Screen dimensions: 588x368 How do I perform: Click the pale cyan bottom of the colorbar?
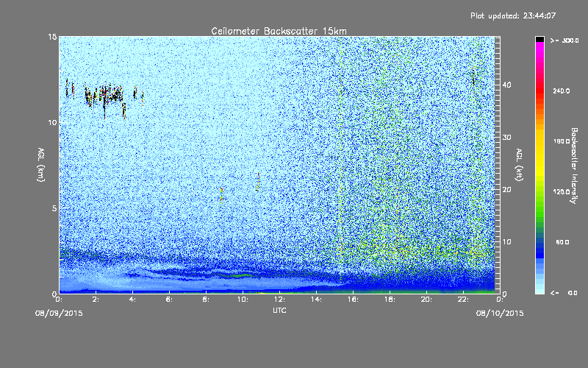[539, 290]
